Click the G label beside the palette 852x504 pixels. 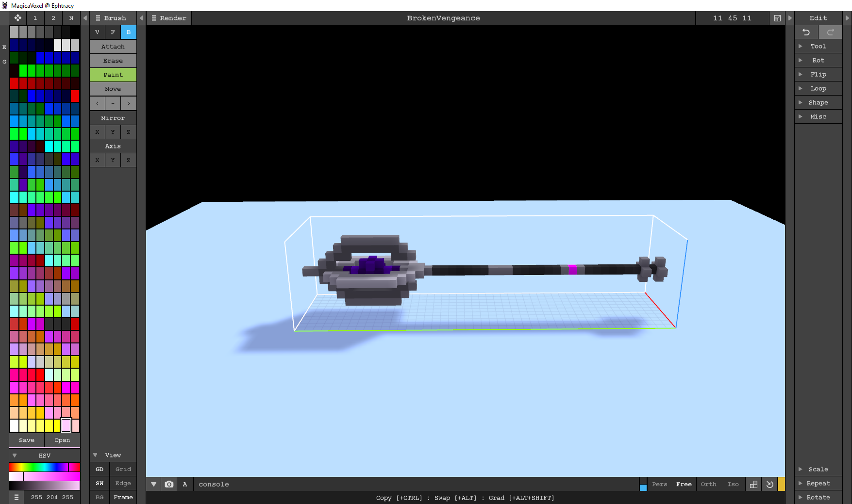pos(4,62)
